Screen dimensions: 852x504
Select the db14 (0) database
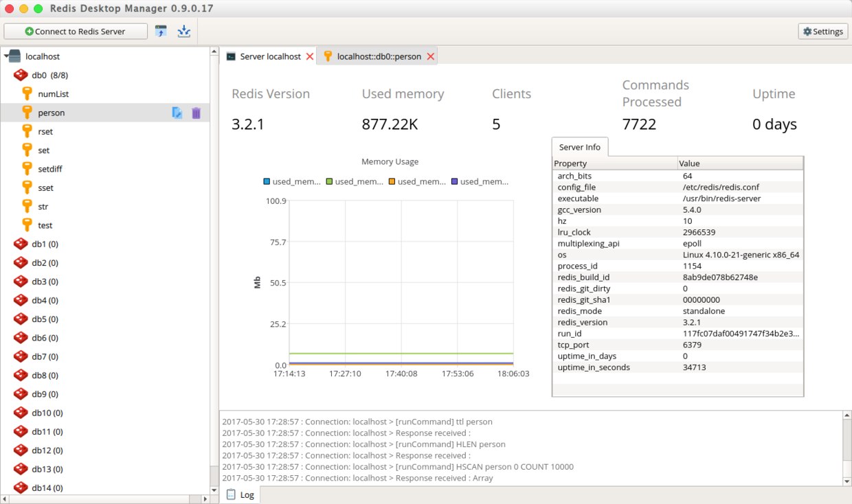pyautogui.click(x=47, y=488)
